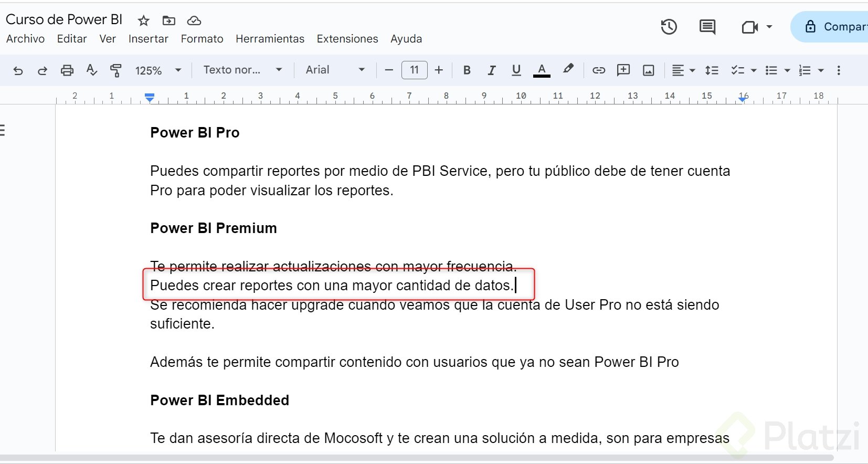The width and height of the screenshot is (868, 464).
Task: Open the 125% zoom dropdown
Action: (x=158, y=70)
